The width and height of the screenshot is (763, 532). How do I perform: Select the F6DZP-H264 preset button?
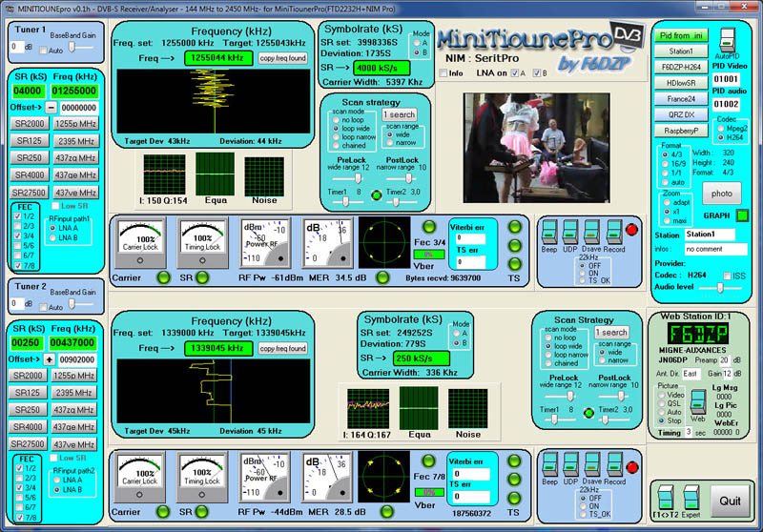[x=681, y=67]
